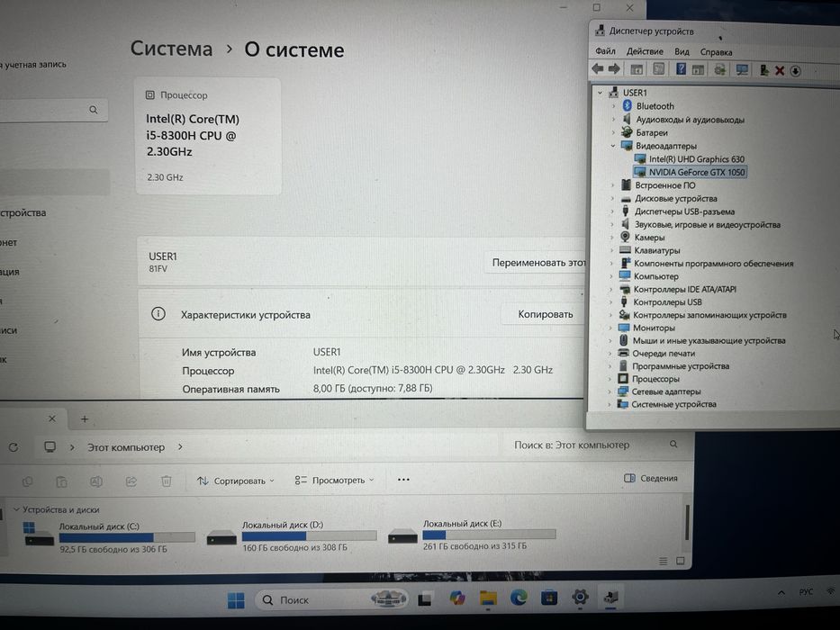Viewport: 840px width, 630px height.
Task: Click the gear icon in Device Manager toolbar
Action: coord(719,69)
